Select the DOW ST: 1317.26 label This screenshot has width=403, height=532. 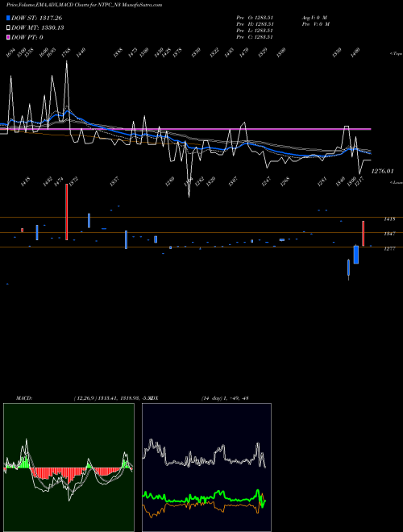(36, 18)
